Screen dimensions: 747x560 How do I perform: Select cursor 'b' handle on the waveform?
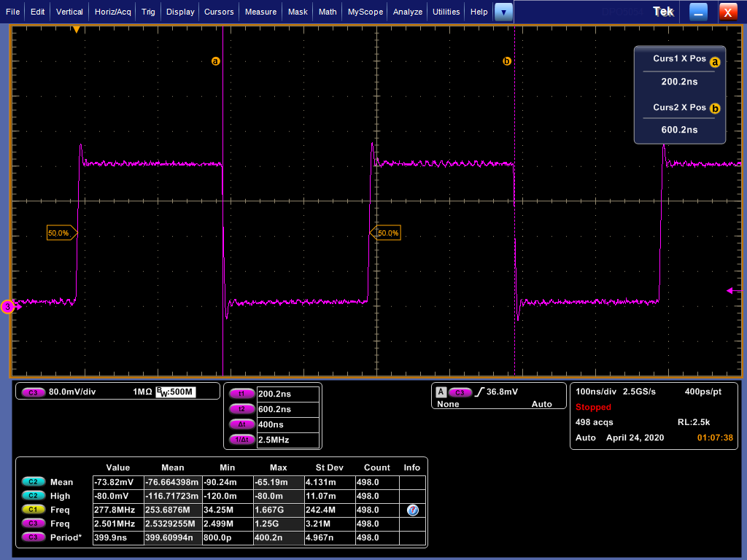(507, 61)
